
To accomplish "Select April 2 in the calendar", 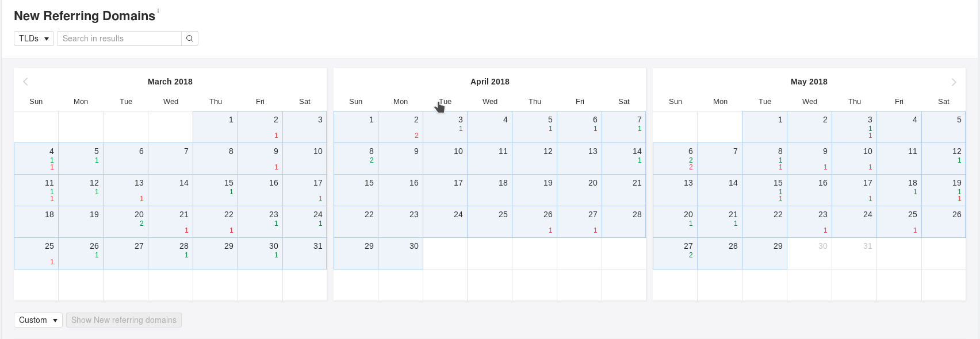I will point(400,127).
